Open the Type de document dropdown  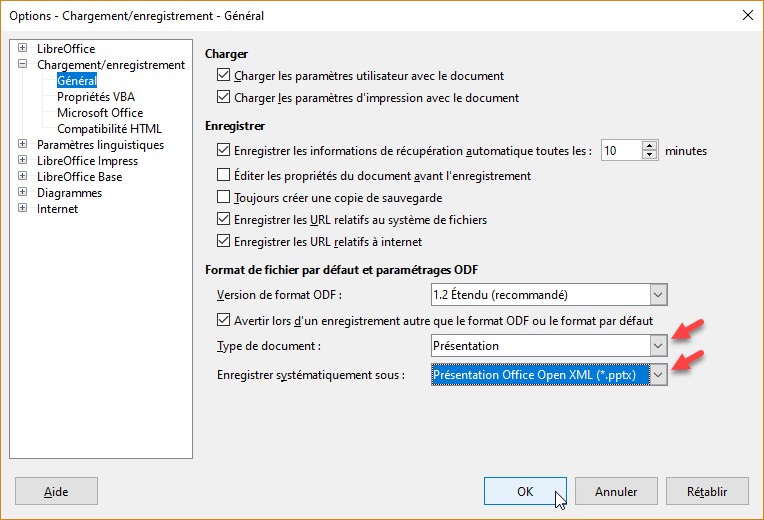(657, 346)
